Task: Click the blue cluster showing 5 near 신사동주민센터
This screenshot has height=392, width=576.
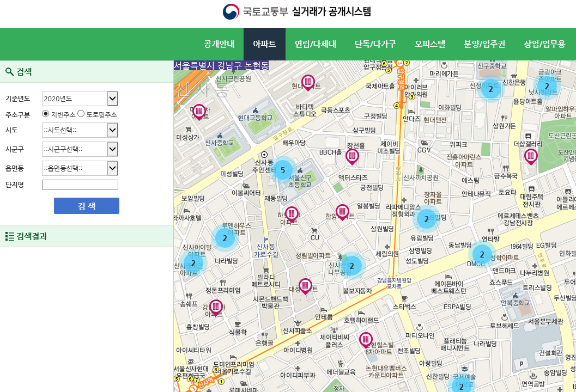Action: (x=284, y=169)
